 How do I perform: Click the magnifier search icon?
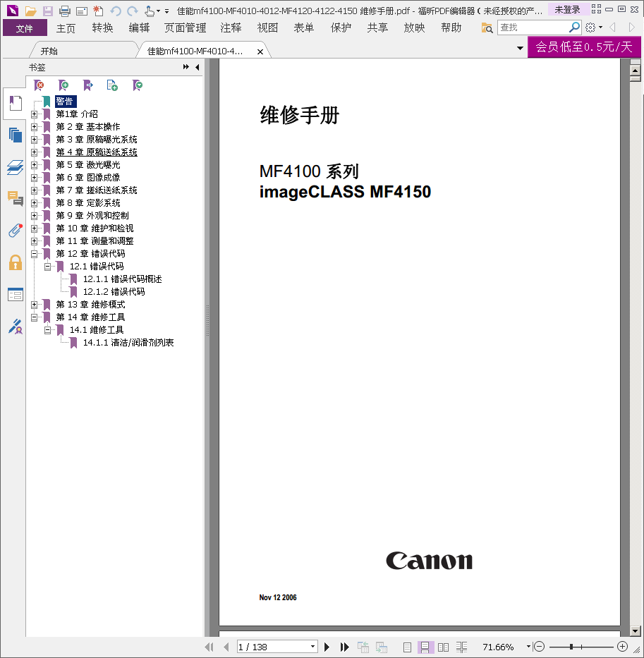click(x=574, y=28)
